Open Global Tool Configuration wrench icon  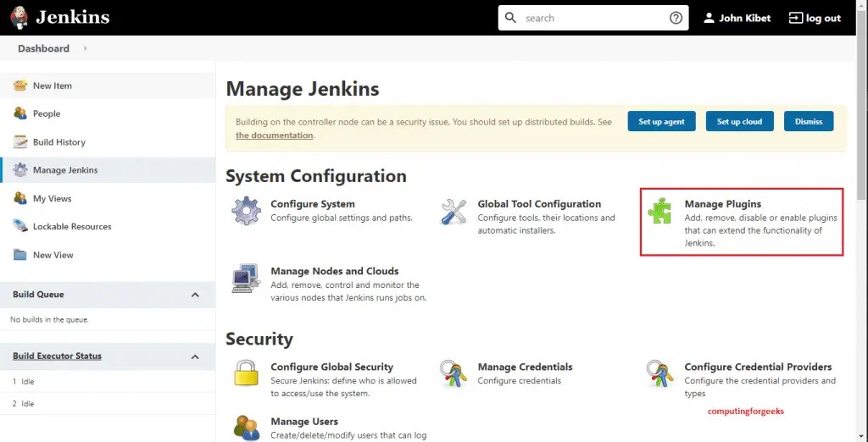coord(453,211)
